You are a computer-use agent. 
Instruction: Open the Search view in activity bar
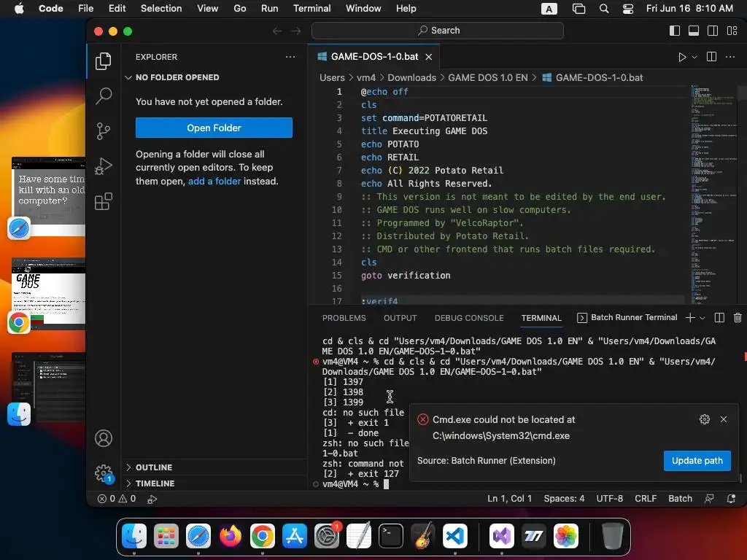click(x=104, y=96)
